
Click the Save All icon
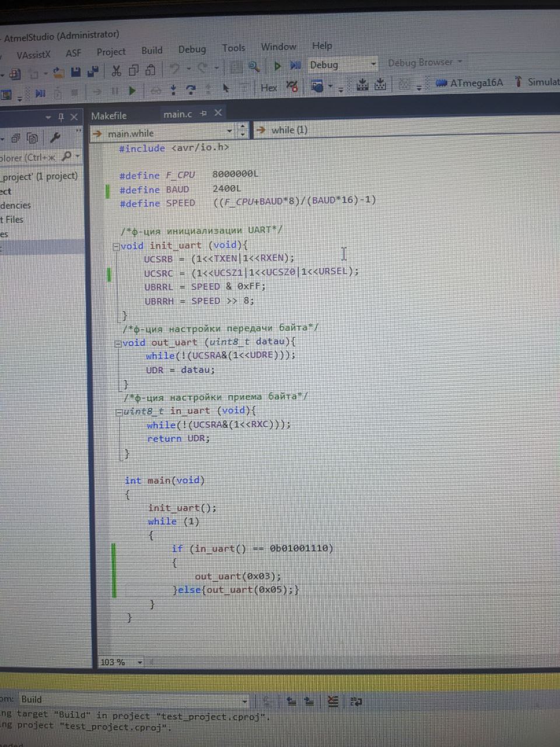click(x=92, y=71)
